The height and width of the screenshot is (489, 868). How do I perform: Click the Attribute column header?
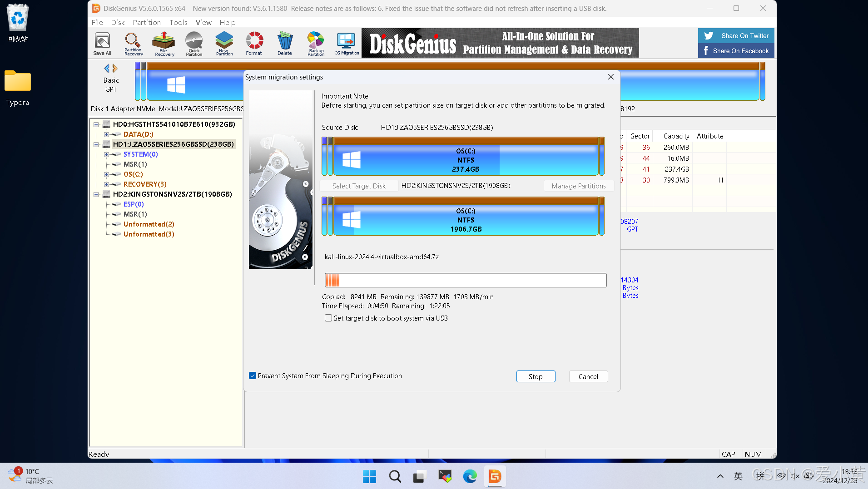pyautogui.click(x=709, y=136)
